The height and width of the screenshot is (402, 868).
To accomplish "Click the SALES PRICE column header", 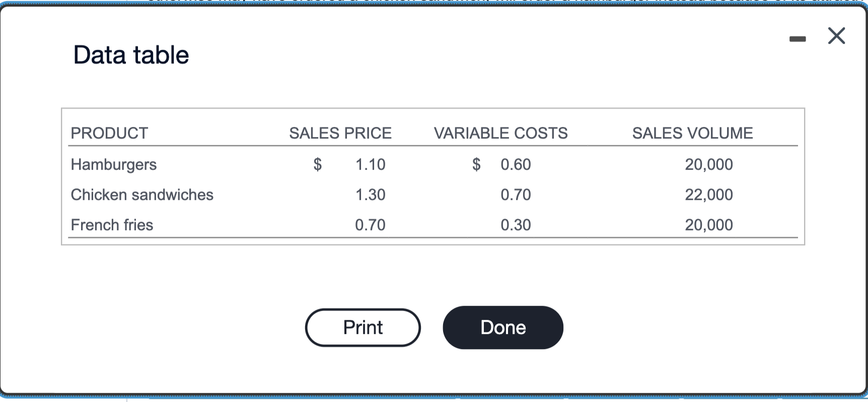I will [340, 133].
